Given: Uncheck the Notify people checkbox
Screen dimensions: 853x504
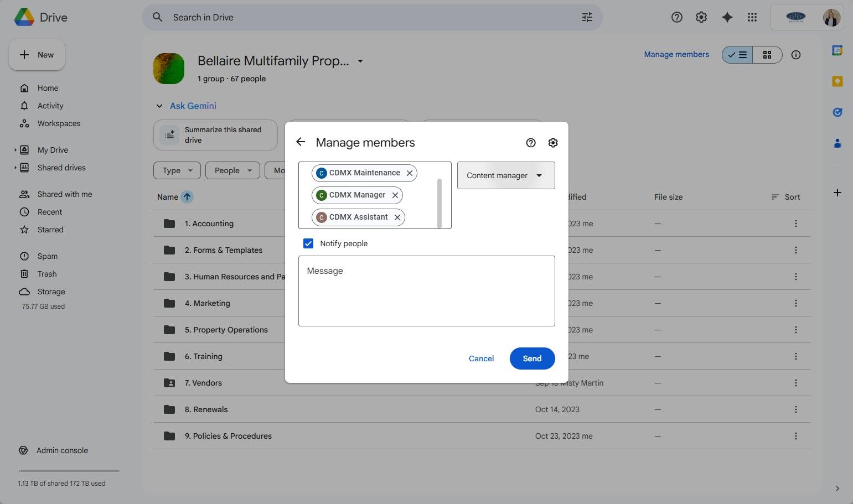Looking at the screenshot, I should coord(308,243).
